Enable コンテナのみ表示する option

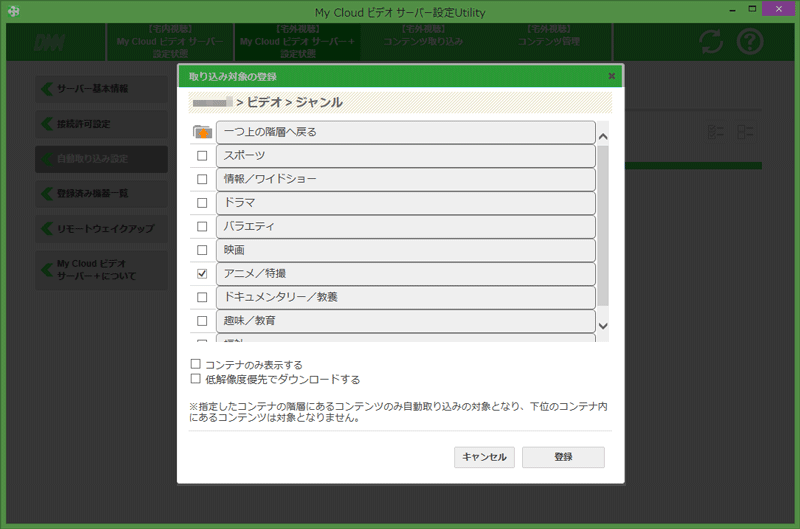195,364
